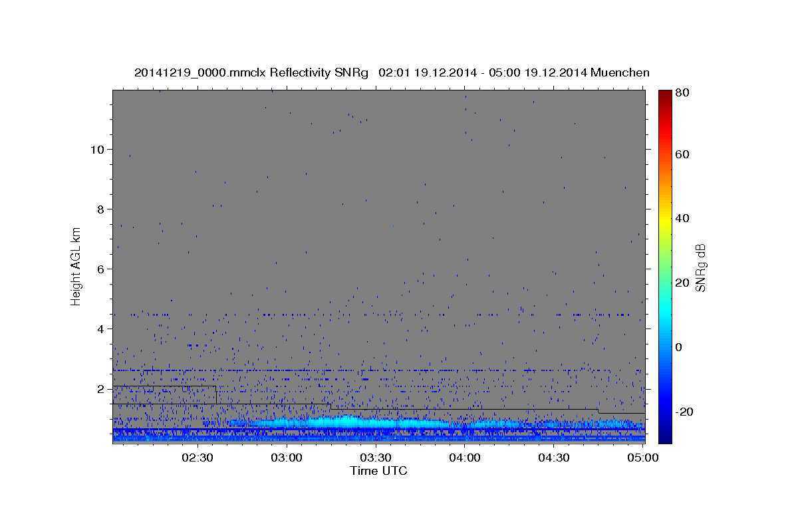Click the colorbar value 40
The image size is (798, 532).
pyautogui.click(x=684, y=218)
